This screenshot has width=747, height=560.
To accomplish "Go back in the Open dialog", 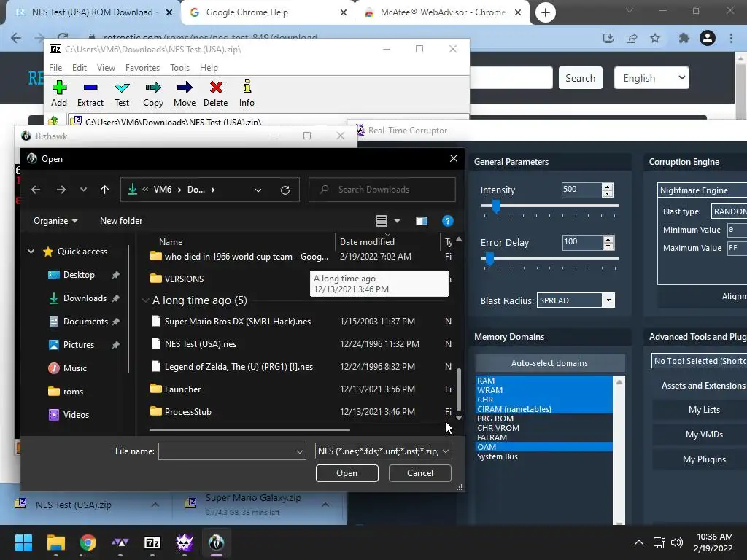I will click(36, 190).
